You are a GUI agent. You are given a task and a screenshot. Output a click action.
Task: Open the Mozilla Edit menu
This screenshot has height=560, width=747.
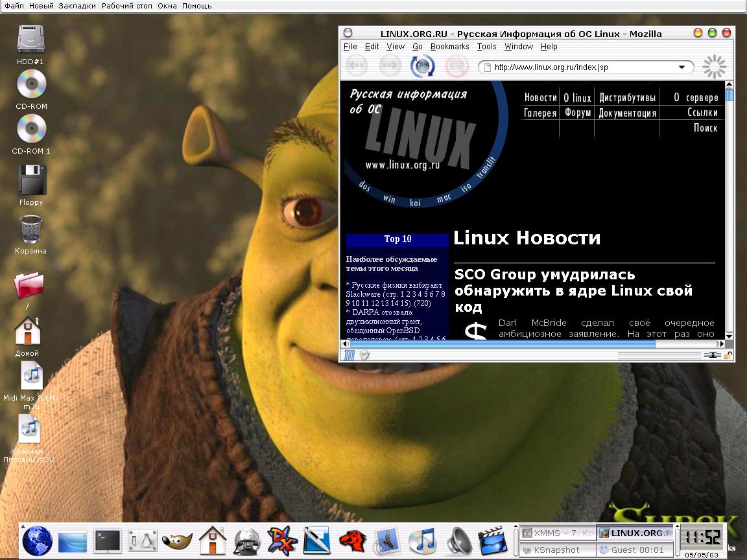click(x=372, y=46)
